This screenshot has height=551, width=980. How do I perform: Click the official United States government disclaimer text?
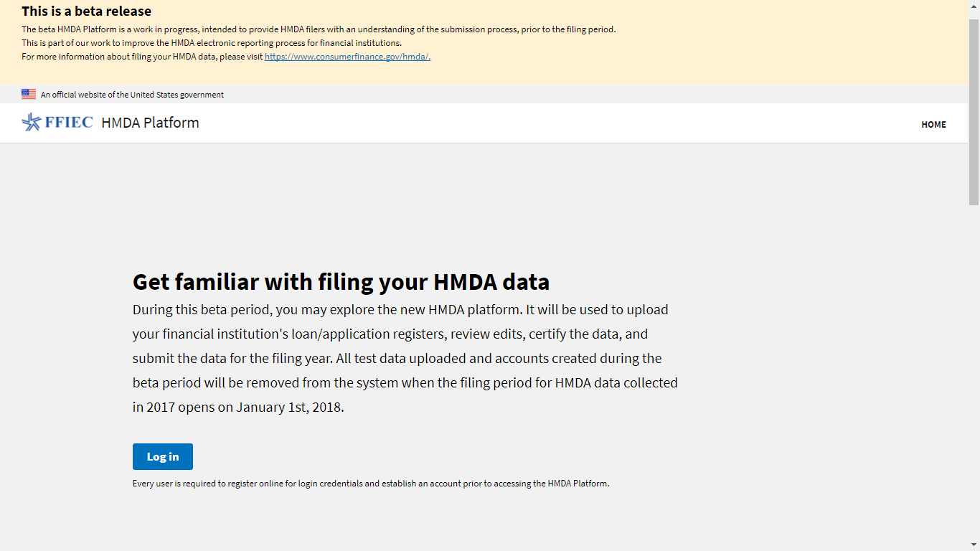point(132,94)
